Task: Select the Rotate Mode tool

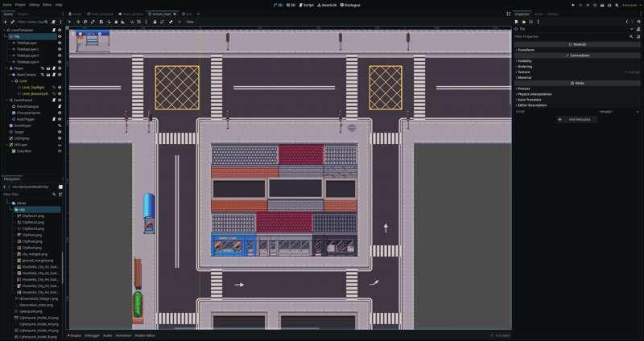Action: (85, 22)
